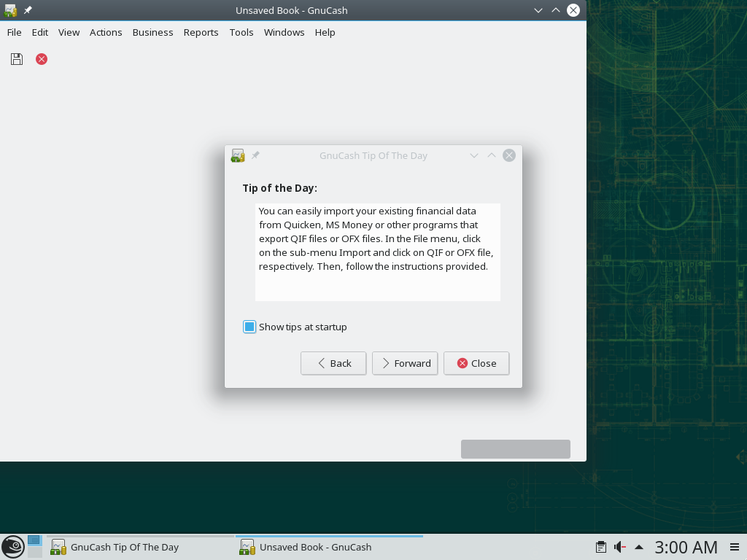This screenshot has width=747, height=560.
Task: Open the File menu
Action: (x=14, y=32)
